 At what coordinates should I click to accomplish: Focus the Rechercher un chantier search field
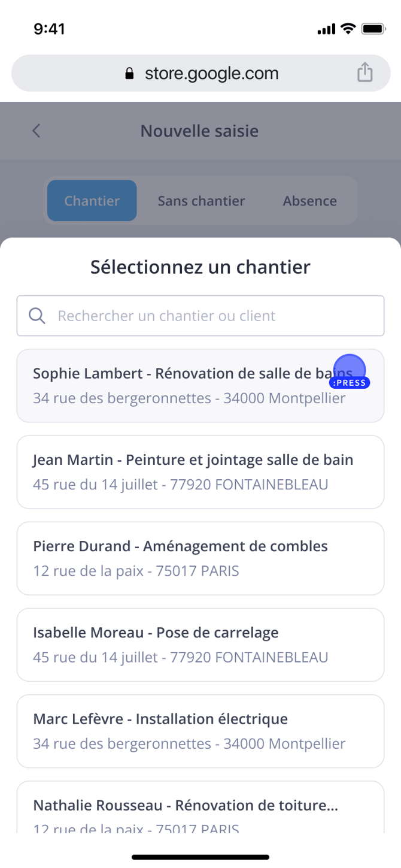pyautogui.click(x=209, y=316)
